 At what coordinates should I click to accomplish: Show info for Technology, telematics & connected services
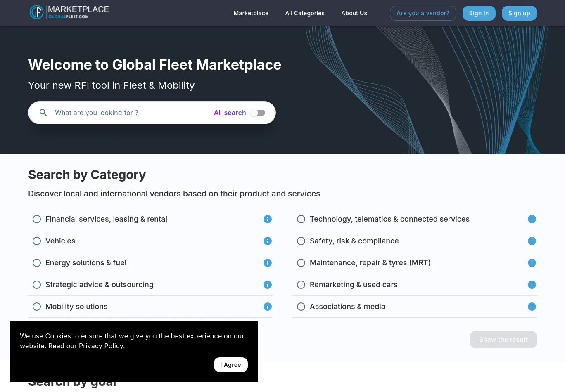pos(532,219)
